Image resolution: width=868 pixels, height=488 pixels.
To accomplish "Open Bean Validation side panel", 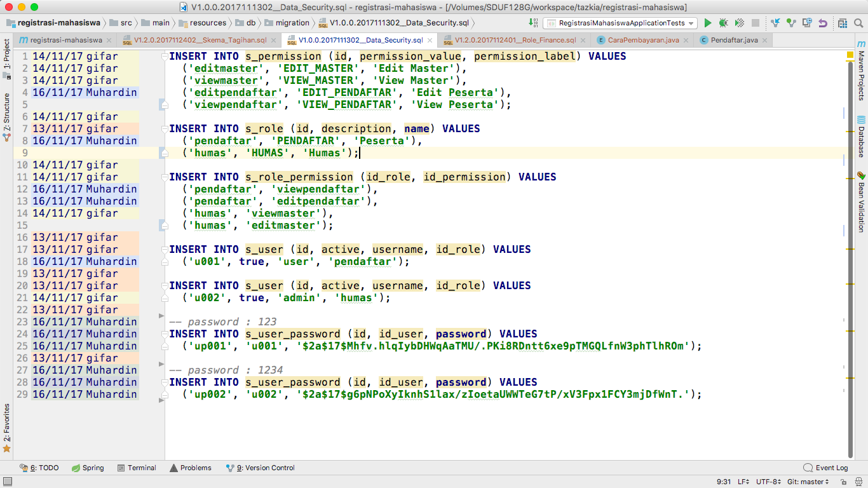I will 861,202.
